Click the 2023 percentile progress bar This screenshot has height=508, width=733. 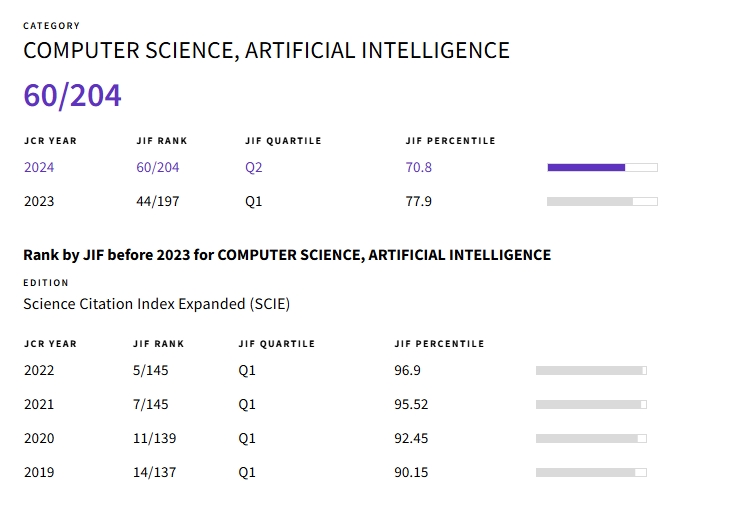602,201
